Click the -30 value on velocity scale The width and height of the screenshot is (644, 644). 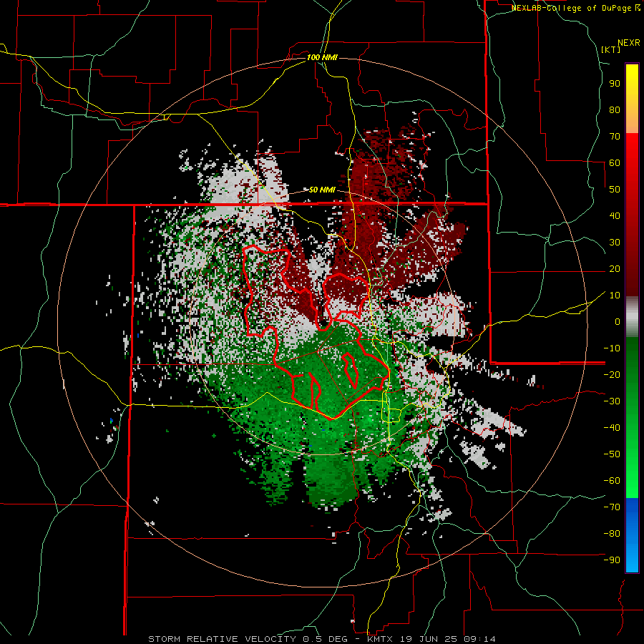click(612, 401)
